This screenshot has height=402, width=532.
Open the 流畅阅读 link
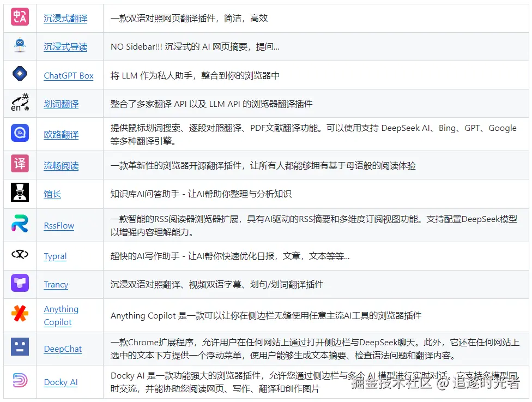61,165
